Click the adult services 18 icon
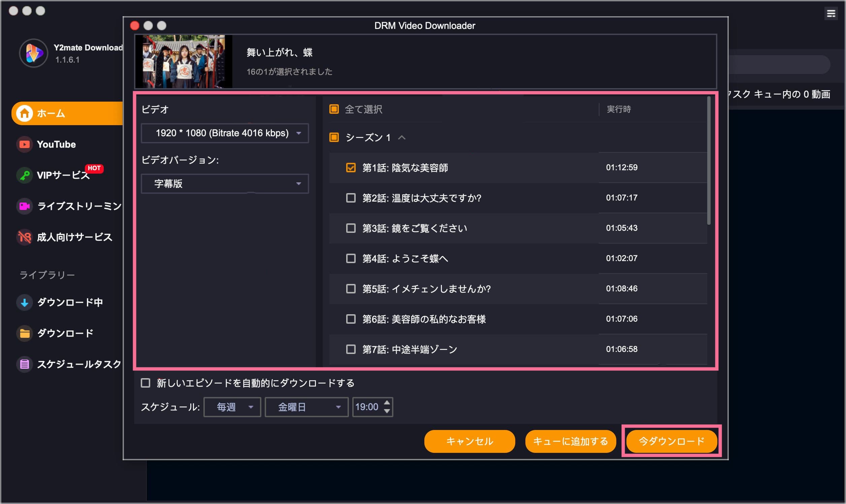The image size is (846, 504). (25, 237)
